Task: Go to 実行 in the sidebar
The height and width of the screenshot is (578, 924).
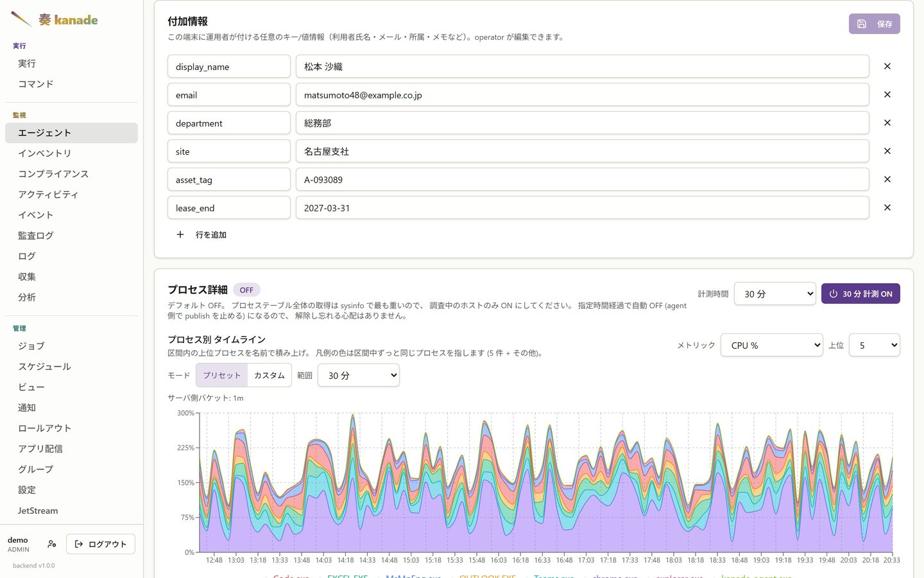Action: [71, 64]
